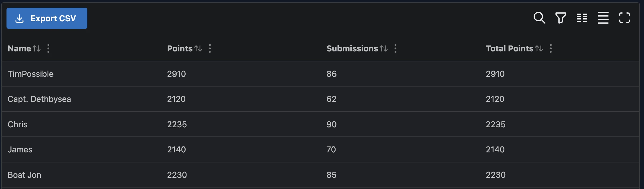Open the column visibility icon

pyautogui.click(x=582, y=18)
